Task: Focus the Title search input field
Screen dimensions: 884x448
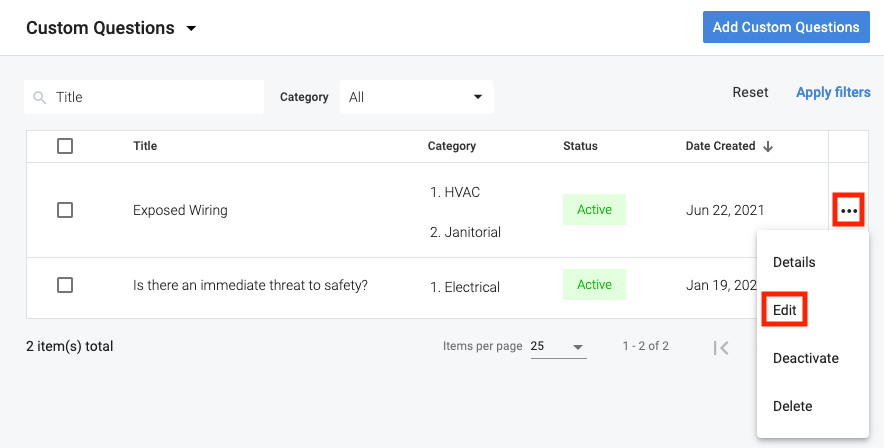Action: pyautogui.click(x=155, y=97)
